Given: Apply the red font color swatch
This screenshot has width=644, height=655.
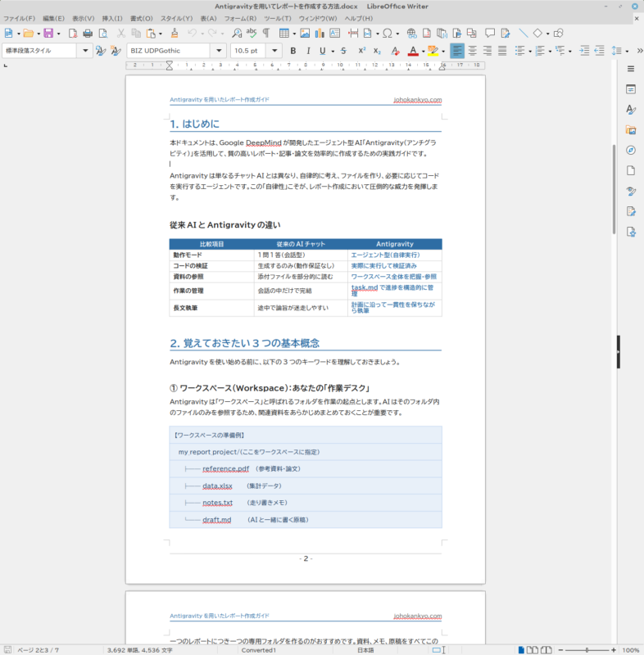Looking at the screenshot, I should tap(414, 51).
